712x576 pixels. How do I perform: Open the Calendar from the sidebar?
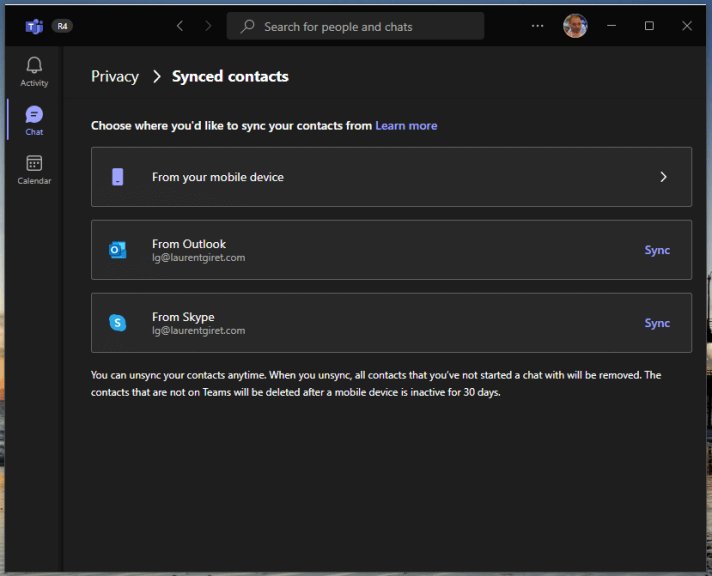coord(34,169)
